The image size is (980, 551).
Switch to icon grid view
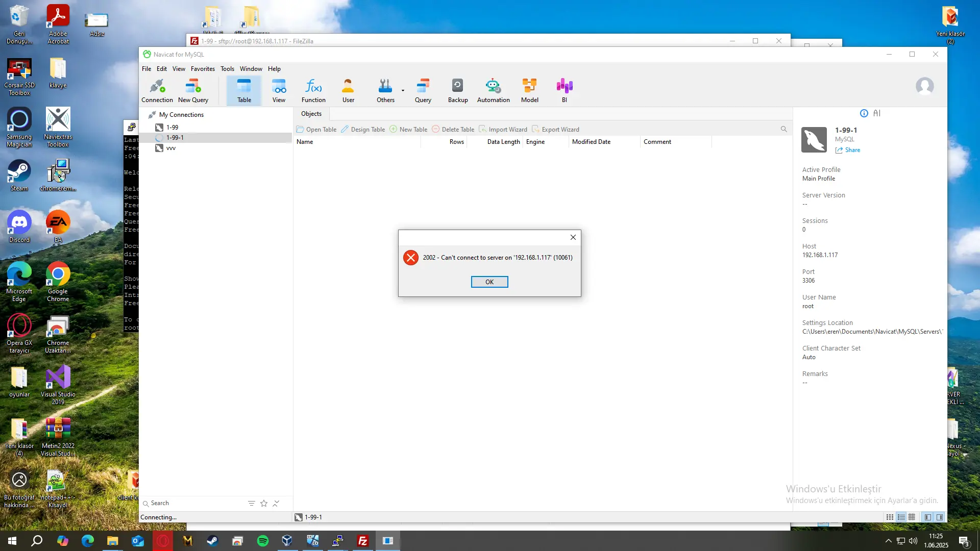pos(890,517)
